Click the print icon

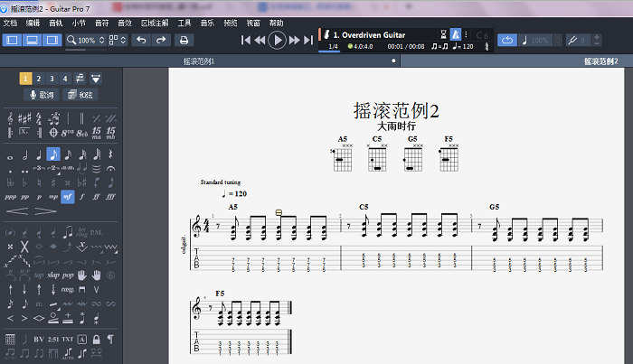point(184,40)
